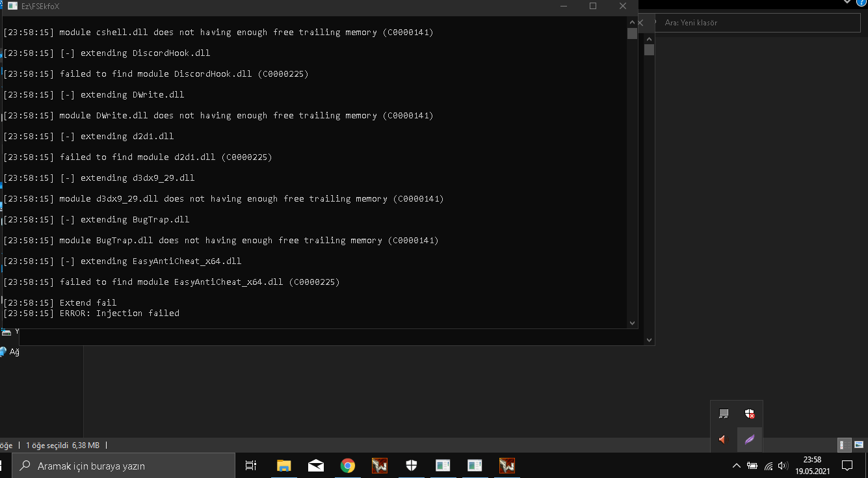Open Windows Security shield on the taskbar
868x478 pixels.
click(412, 466)
